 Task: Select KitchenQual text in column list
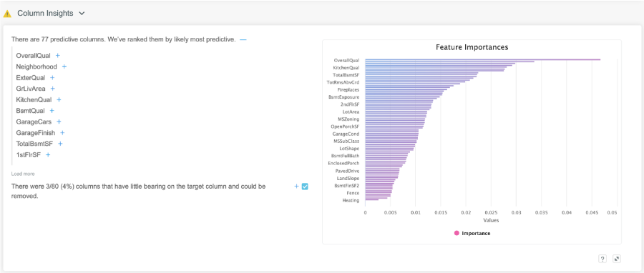point(34,99)
